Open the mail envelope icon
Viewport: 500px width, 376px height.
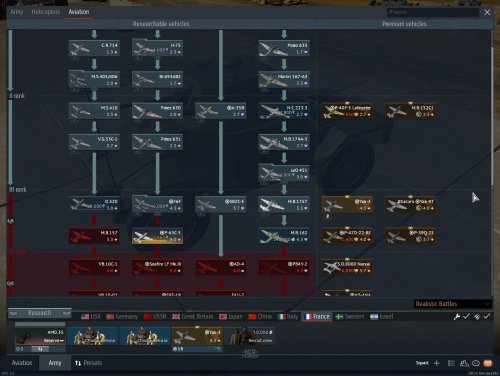488,363
